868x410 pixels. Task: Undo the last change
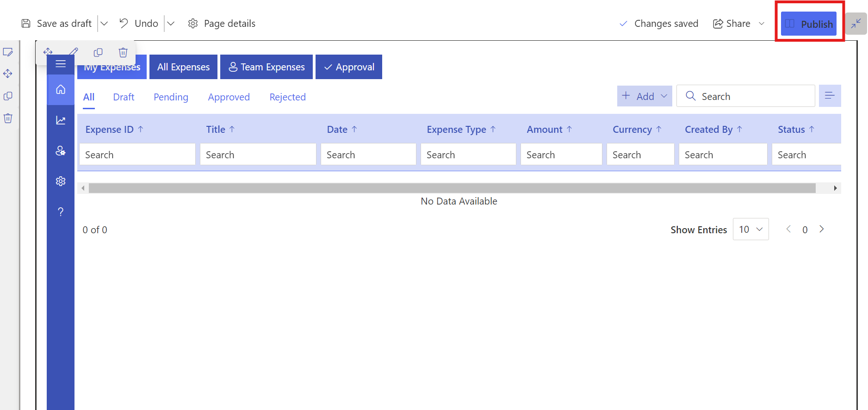pyautogui.click(x=138, y=24)
